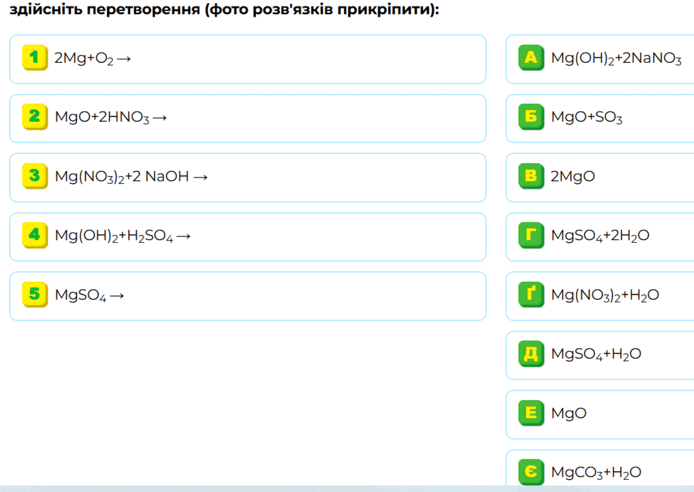Click the green letter Б badge

531,117
